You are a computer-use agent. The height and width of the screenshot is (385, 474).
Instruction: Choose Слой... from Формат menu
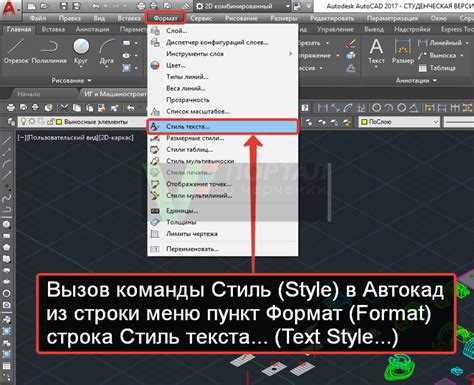coord(222,31)
